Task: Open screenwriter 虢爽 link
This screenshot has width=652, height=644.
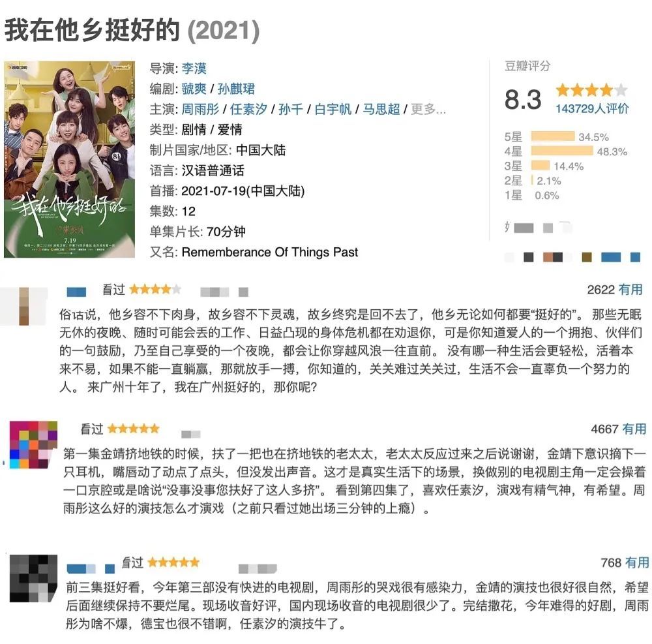Action: tap(194, 89)
